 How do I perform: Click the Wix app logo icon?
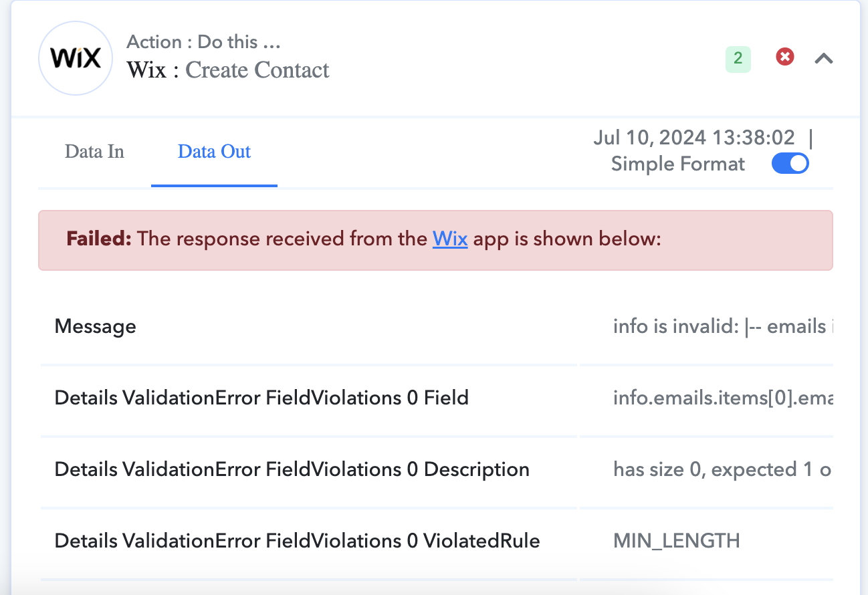(76, 57)
